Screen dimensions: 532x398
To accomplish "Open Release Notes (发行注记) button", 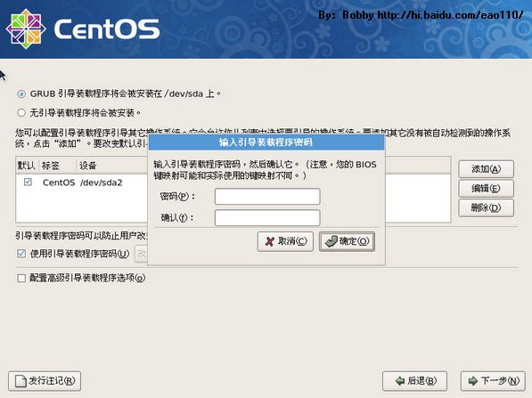I will pos(45,381).
